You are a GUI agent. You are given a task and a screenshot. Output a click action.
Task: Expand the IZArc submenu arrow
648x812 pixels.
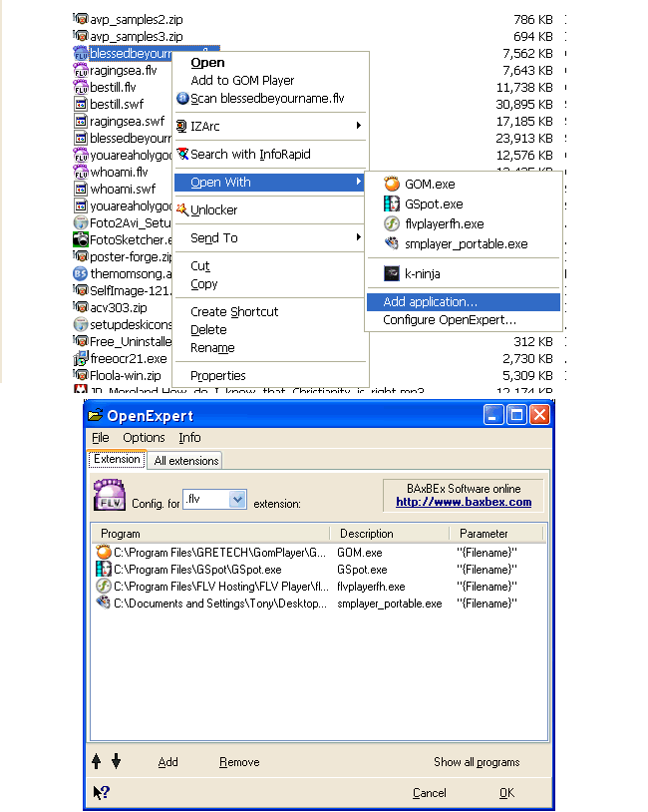coord(358,126)
